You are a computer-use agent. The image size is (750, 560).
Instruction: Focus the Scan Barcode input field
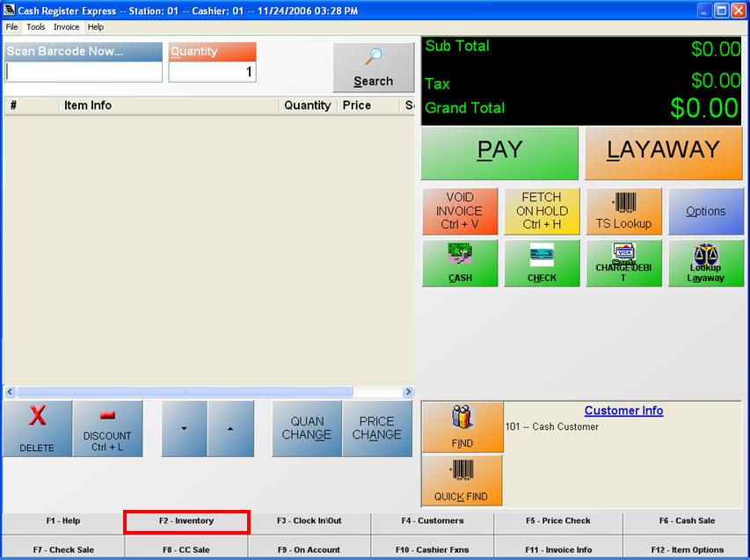tap(84, 72)
